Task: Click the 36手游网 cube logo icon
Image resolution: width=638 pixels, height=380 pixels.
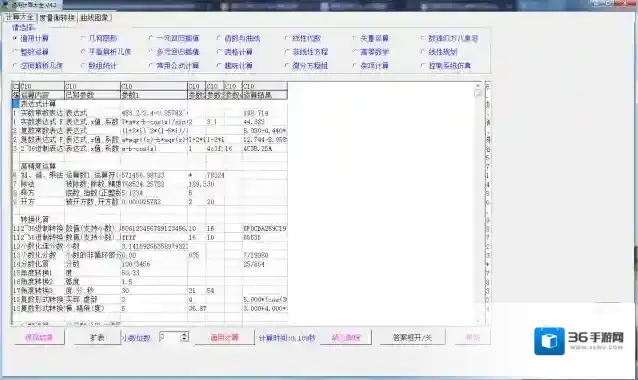Action: [549, 341]
